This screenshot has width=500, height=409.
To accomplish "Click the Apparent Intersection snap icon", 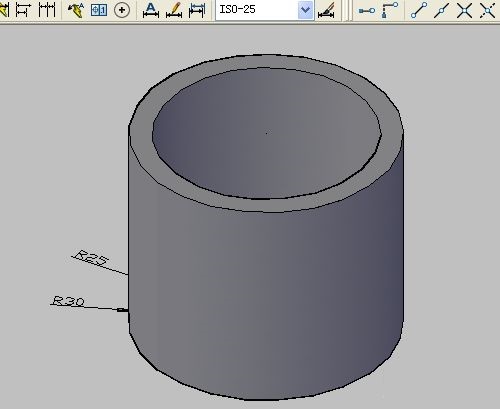I will [487, 10].
